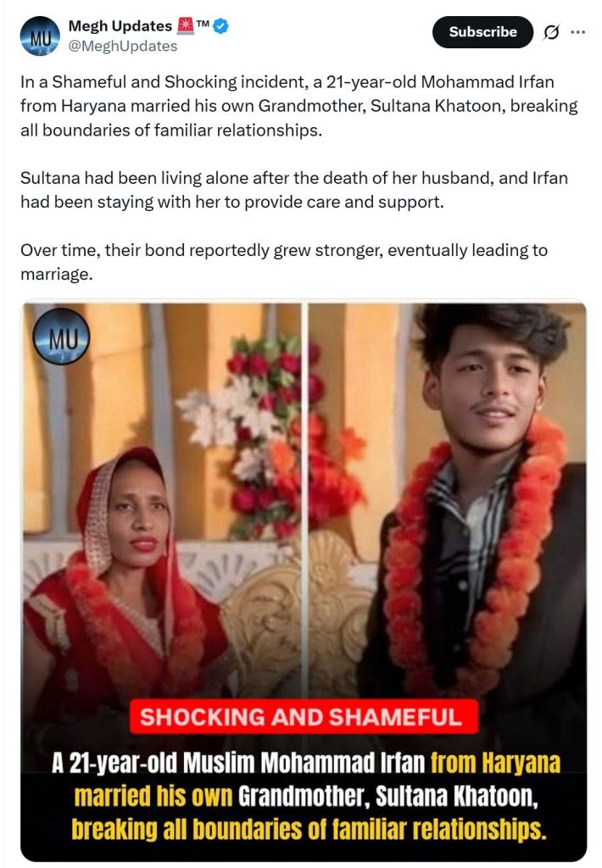Image resolution: width=602 pixels, height=868 pixels.
Task: Open the Grok slashed-circle icon
Action: 550,33
